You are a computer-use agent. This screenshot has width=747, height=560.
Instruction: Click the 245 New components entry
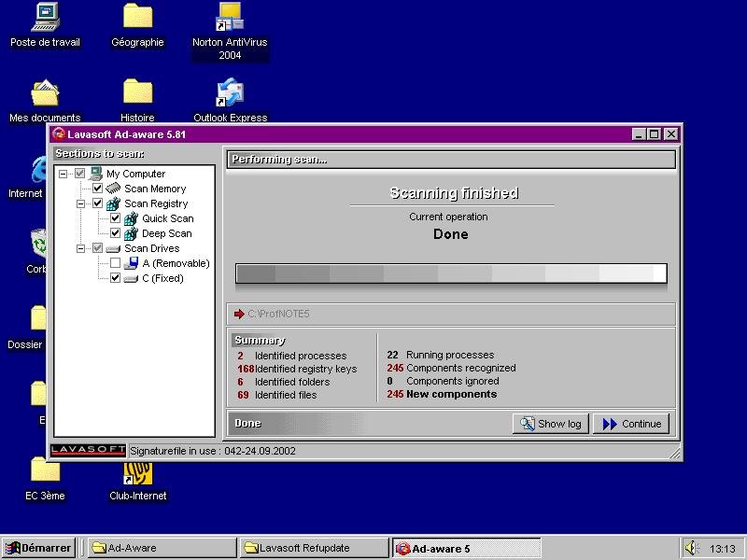pyautogui.click(x=442, y=394)
